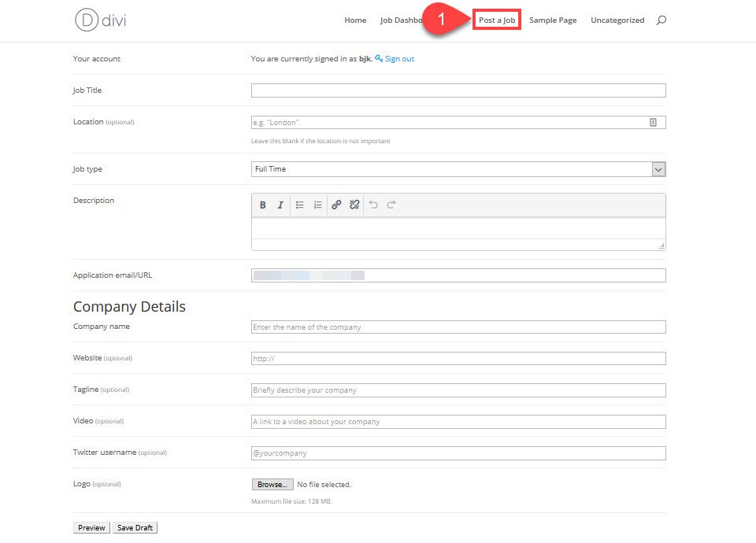Click inside the Job Title field

(457, 90)
